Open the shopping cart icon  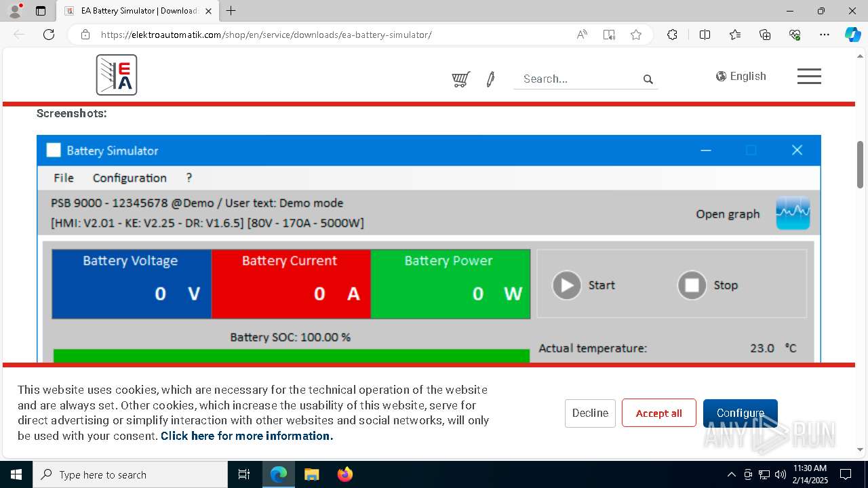coord(461,79)
